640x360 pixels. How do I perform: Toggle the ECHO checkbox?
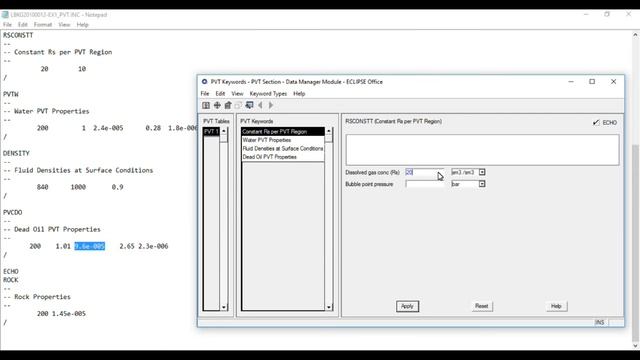click(x=596, y=122)
